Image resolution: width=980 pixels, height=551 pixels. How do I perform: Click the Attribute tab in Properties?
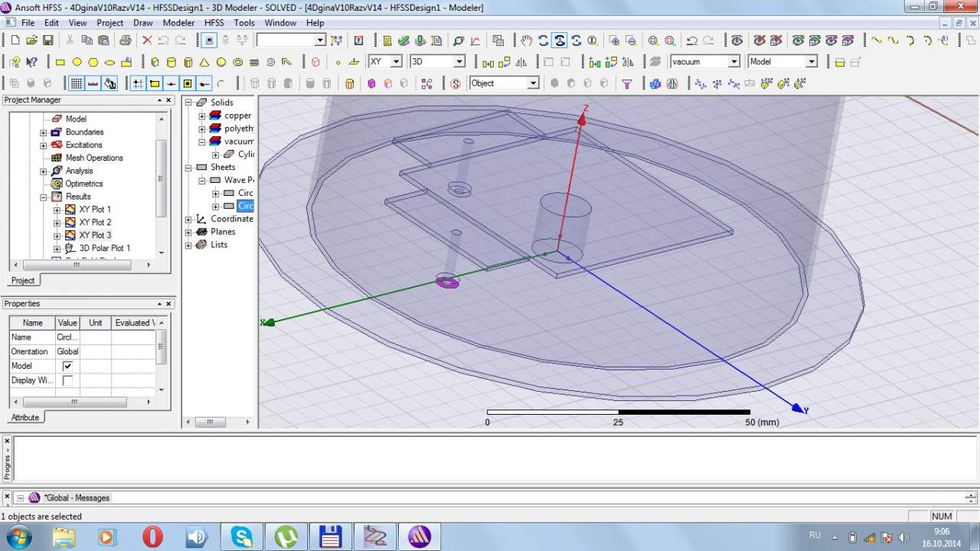[x=24, y=417]
